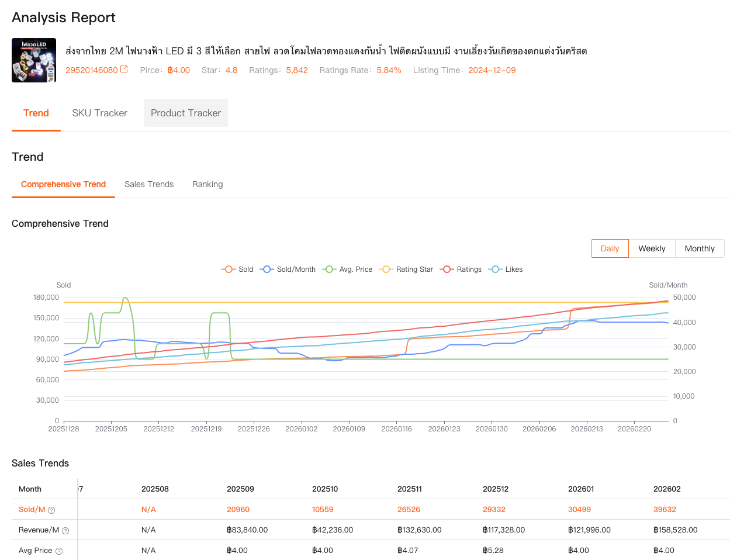The height and width of the screenshot is (560, 730).
Task: Select the Daily granularity option
Action: (x=610, y=248)
